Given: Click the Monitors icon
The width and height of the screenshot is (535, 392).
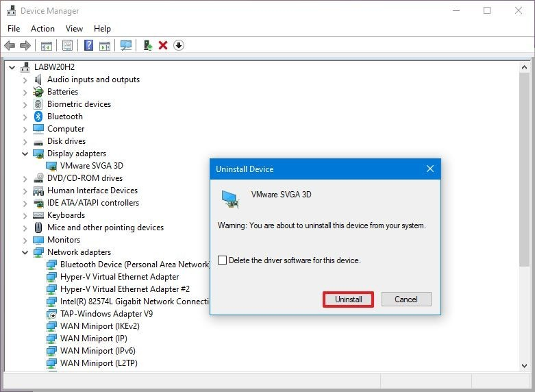Looking at the screenshot, I should [38, 240].
